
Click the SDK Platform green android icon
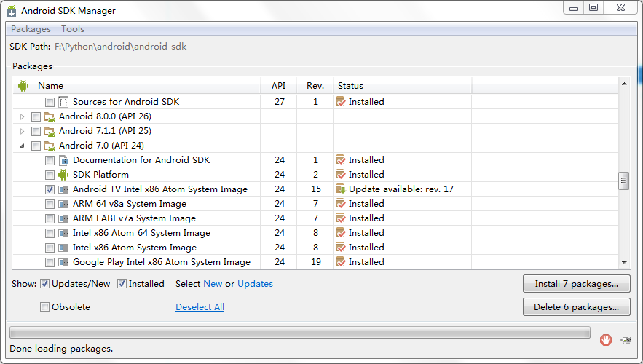pos(63,175)
